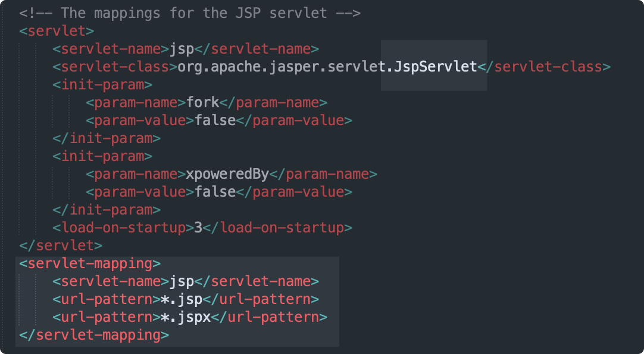
Task: Click the JSP servlet mappings comment line
Action: click(189, 13)
